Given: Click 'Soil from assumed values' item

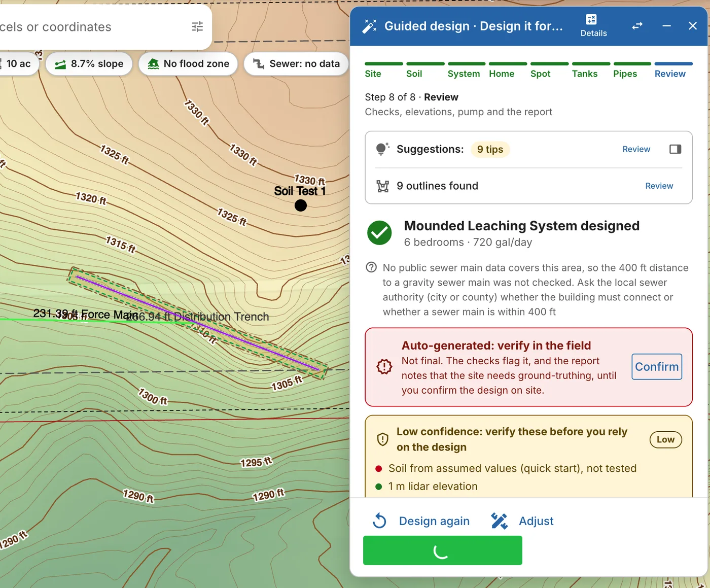Looking at the screenshot, I should coord(512,468).
